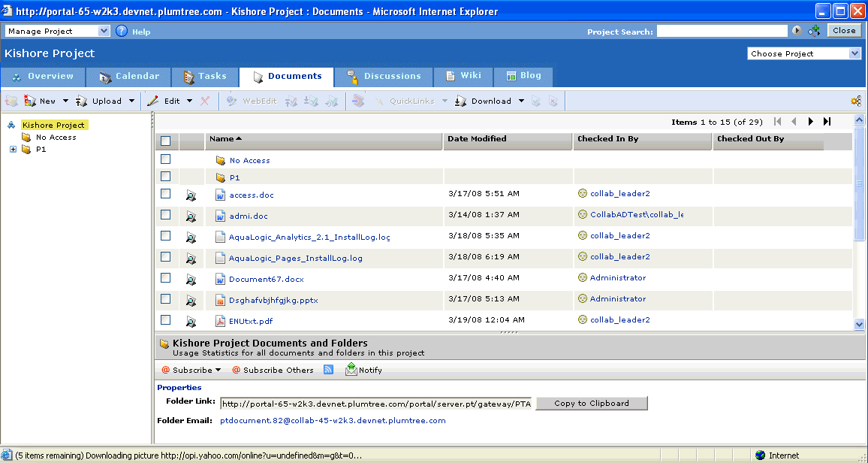Open properties icon for access.doc
Screen dimensions: 868x463
(191, 195)
